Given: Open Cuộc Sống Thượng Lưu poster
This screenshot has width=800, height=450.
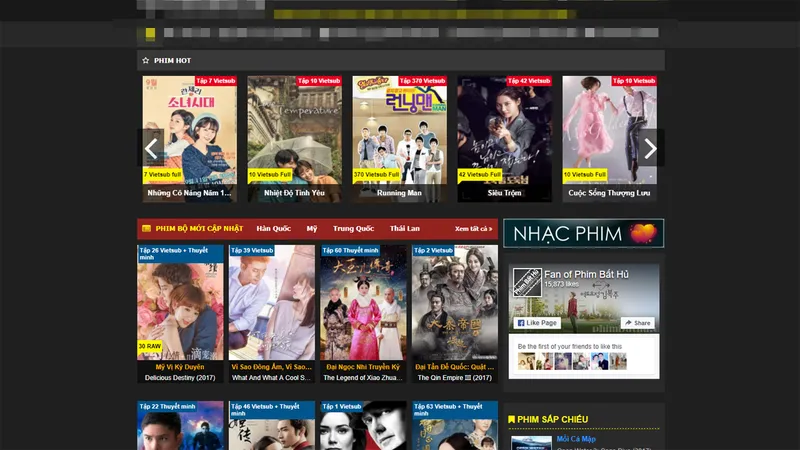Looking at the screenshot, I should tap(610, 139).
